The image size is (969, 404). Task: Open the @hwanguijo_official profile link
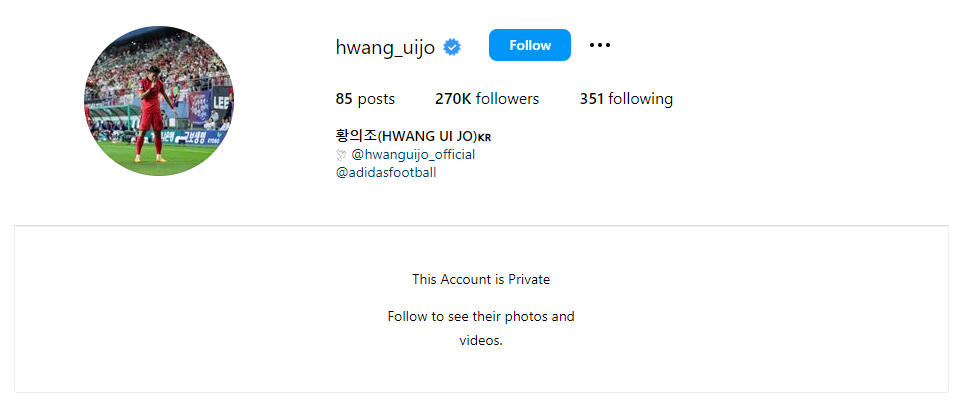pos(413,154)
